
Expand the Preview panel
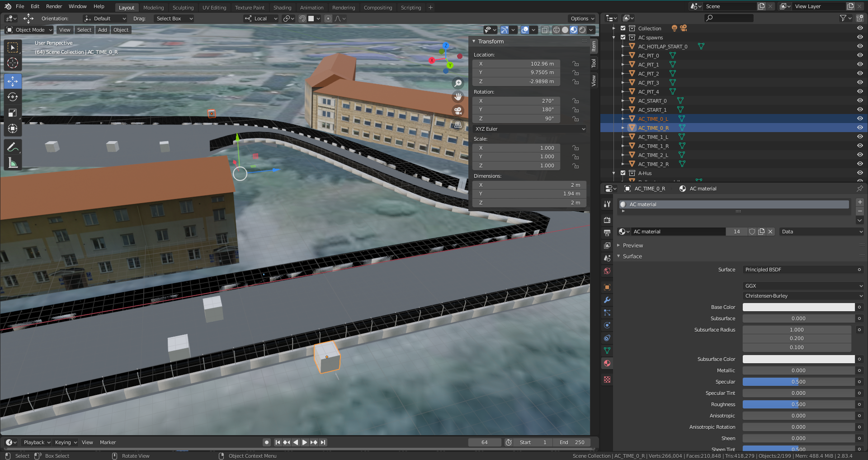coord(632,246)
